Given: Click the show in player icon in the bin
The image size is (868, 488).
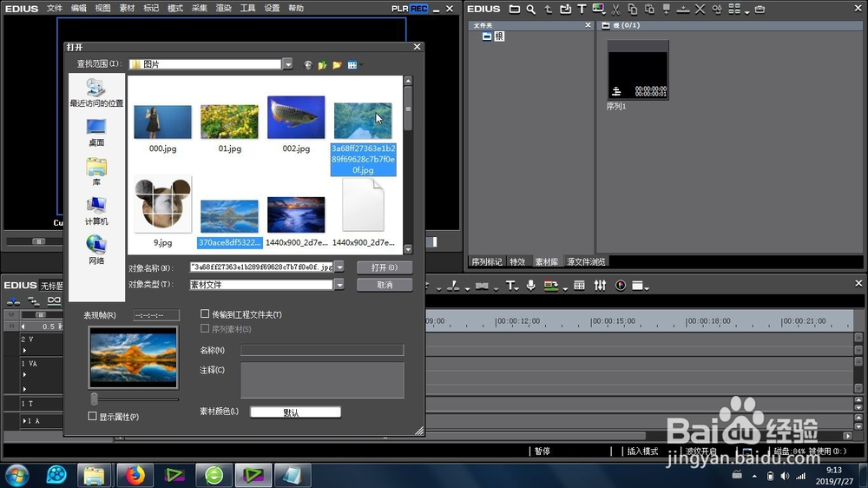Looking at the screenshot, I should click(x=666, y=9).
